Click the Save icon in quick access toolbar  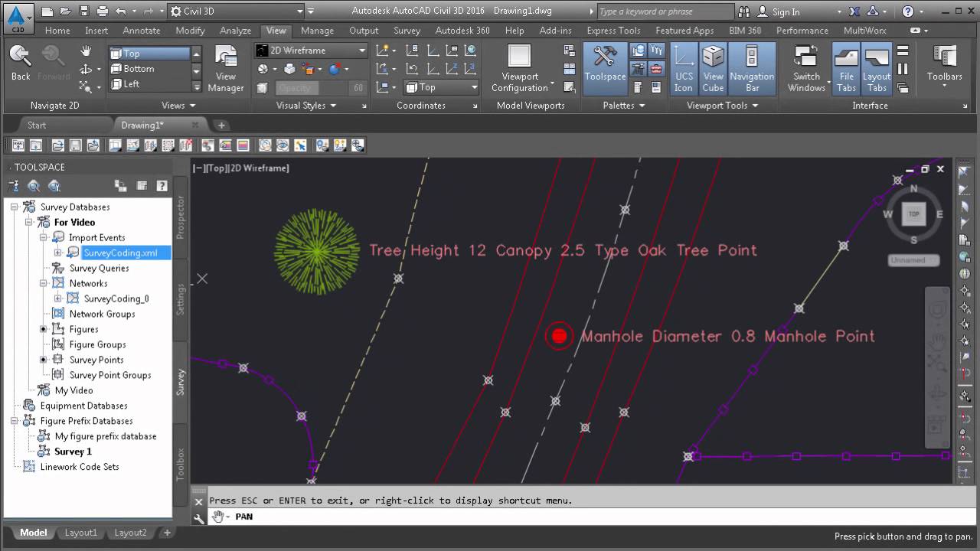pyautogui.click(x=85, y=11)
